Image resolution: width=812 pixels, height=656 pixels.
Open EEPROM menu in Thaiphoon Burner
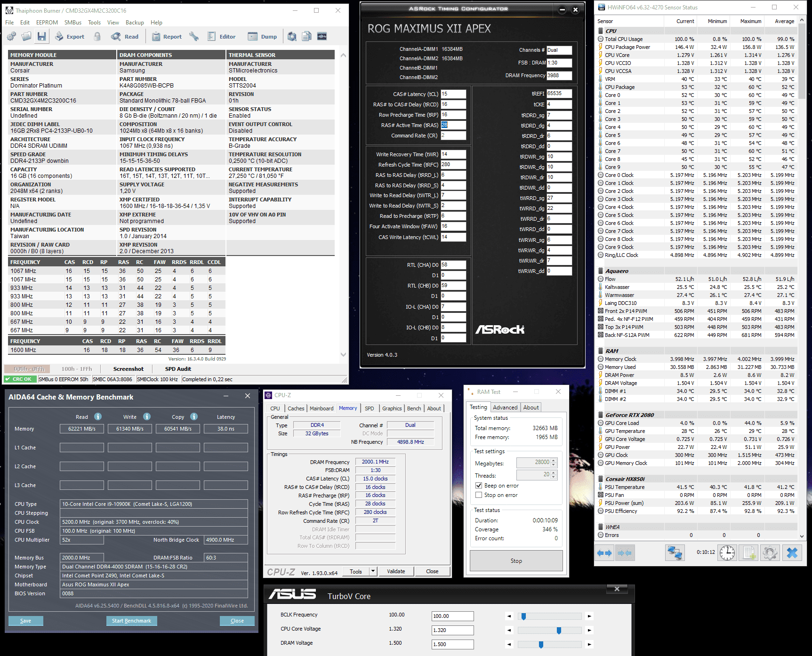click(47, 23)
